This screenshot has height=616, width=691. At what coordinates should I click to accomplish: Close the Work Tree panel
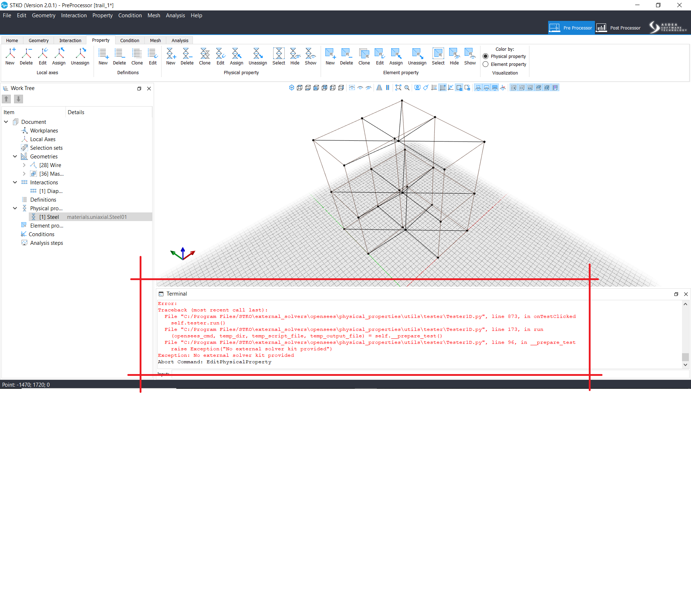tap(149, 89)
